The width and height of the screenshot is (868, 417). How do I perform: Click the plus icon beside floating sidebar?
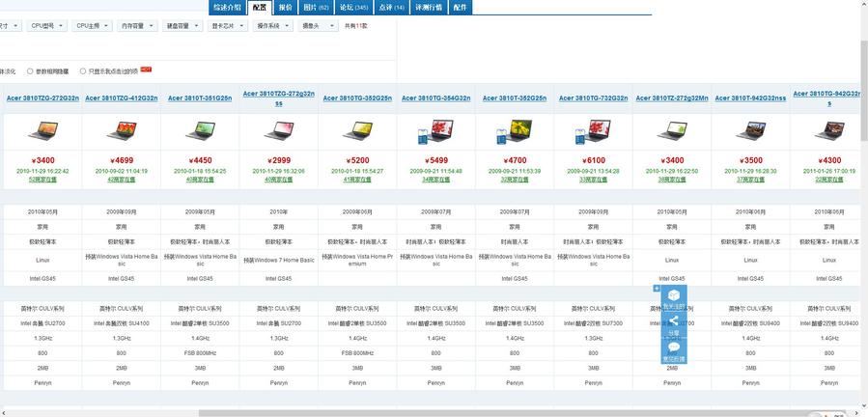[x=657, y=288]
